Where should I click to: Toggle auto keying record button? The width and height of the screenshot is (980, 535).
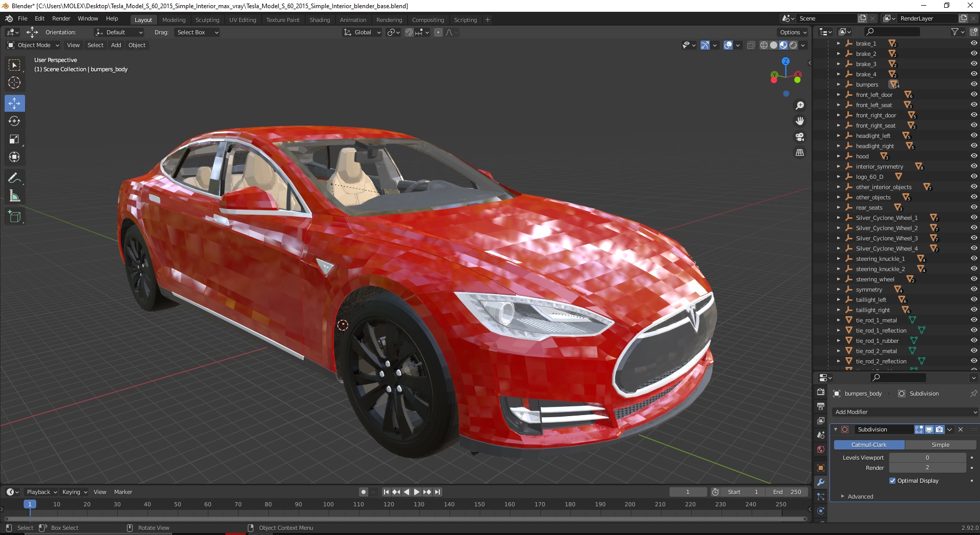tap(364, 492)
